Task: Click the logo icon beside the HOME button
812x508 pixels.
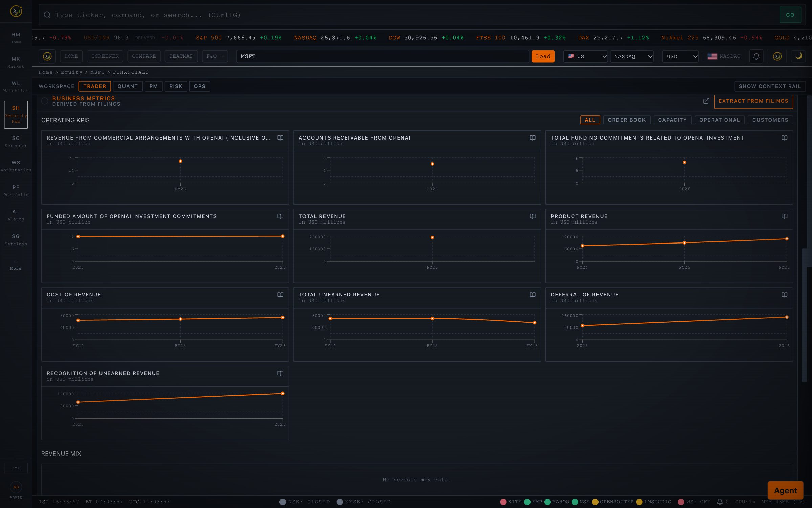Action: (47, 56)
